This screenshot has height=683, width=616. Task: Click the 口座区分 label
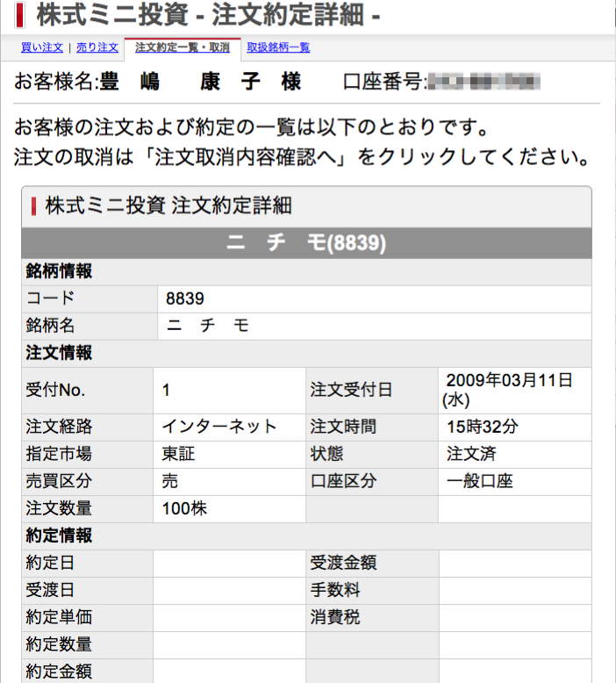click(343, 481)
